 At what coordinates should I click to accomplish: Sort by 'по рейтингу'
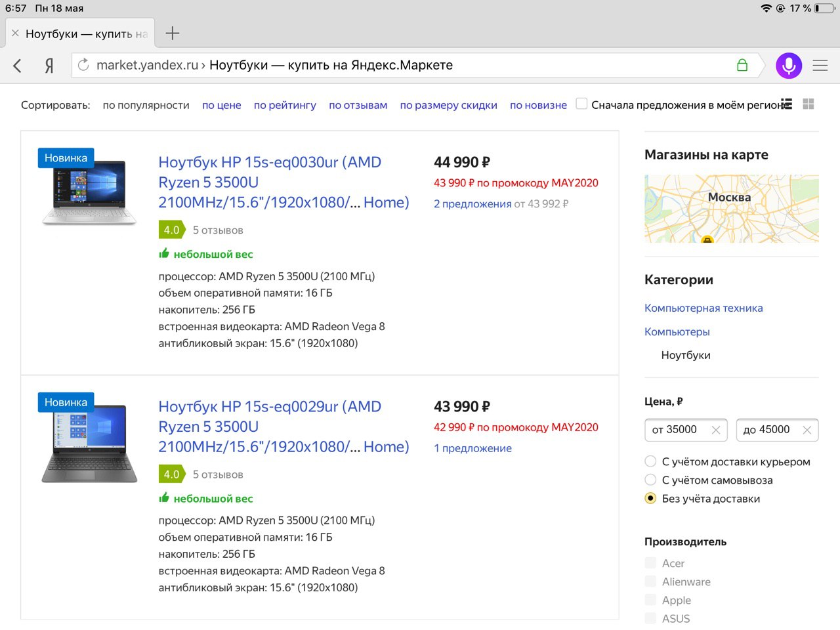pyautogui.click(x=285, y=105)
